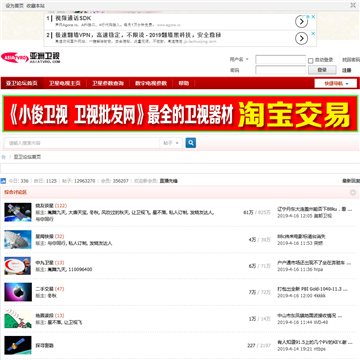Image resolution: width=360 pixels, height=360 pixels.
Task: Click the home icon in breadcrumb
Action: pyautogui.click(x=3, y=157)
